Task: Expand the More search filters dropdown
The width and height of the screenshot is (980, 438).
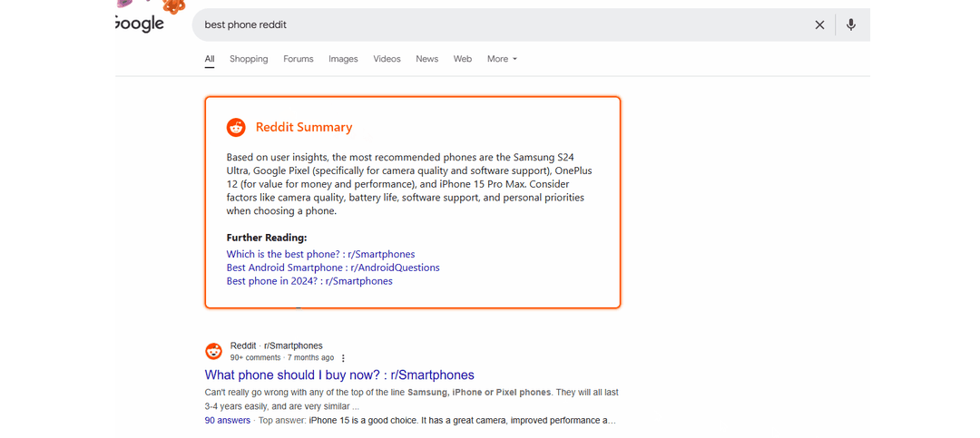Action: (x=502, y=59)
